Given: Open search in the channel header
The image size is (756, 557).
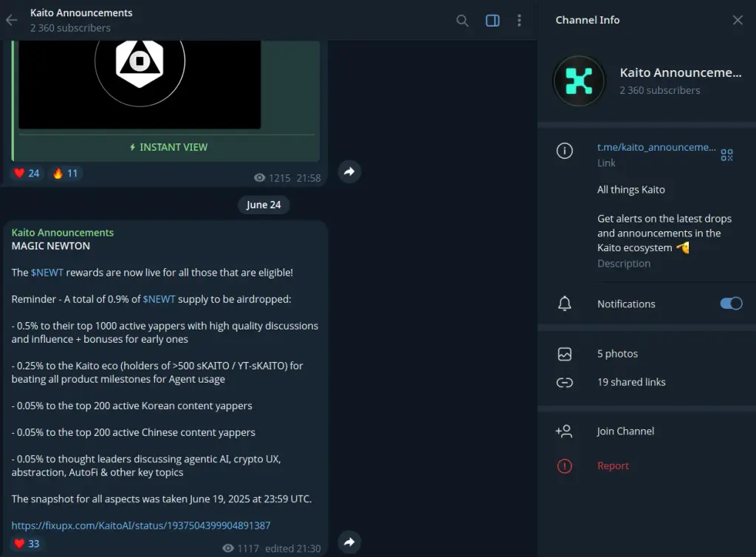Looking at the screenshot, I should (x=462, y=20).
